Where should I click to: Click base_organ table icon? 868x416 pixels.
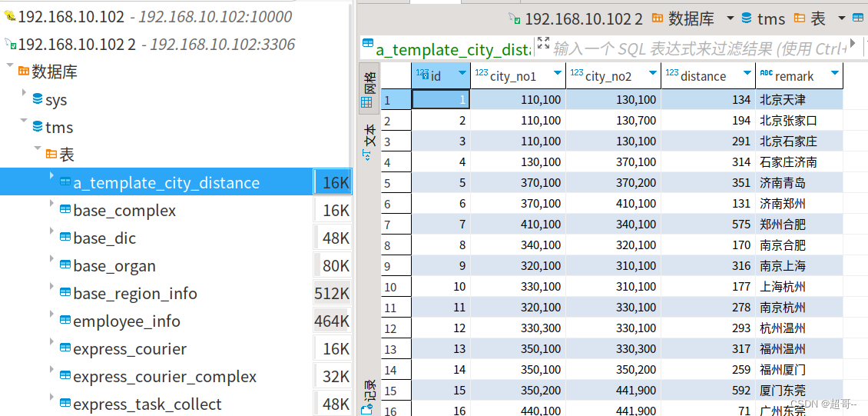coord(65,265)
